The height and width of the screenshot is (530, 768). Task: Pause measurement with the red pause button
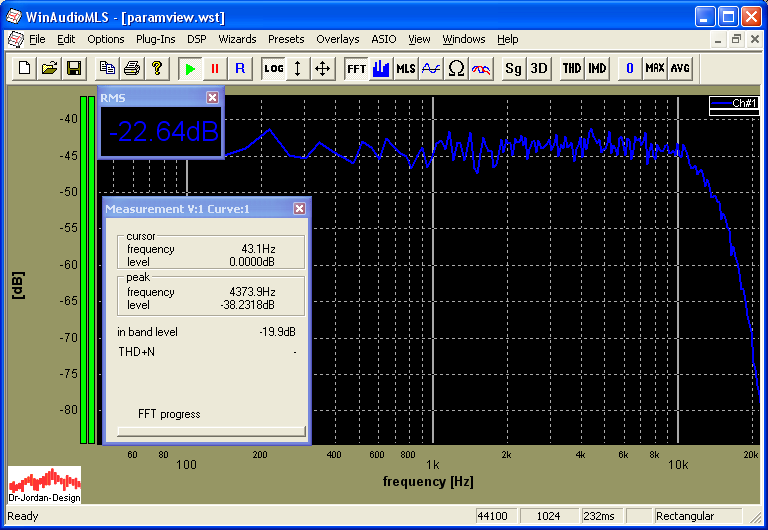(214, 68)
